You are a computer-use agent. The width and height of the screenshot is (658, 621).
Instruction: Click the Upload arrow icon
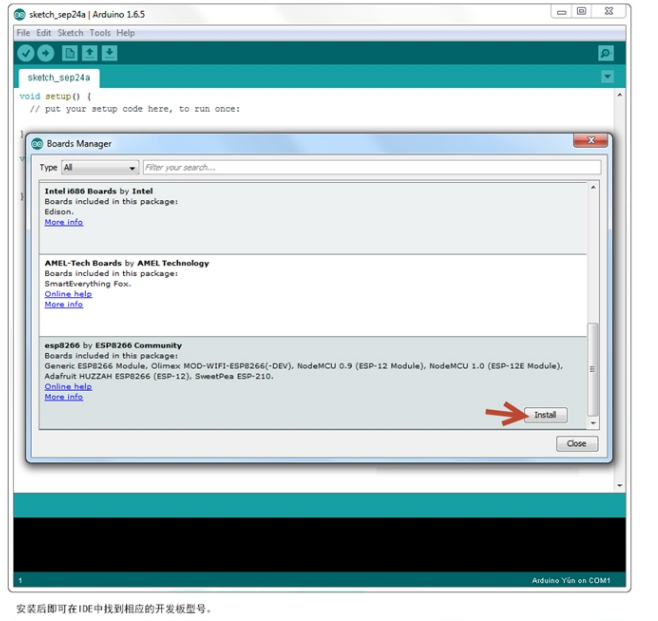pyautogui.click(x=45, y=53)
